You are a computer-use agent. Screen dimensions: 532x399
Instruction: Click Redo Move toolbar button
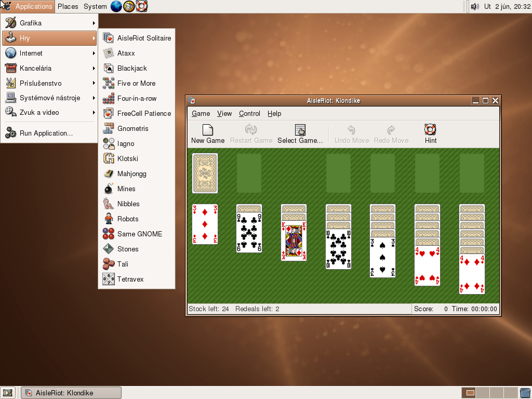(391, 134)
